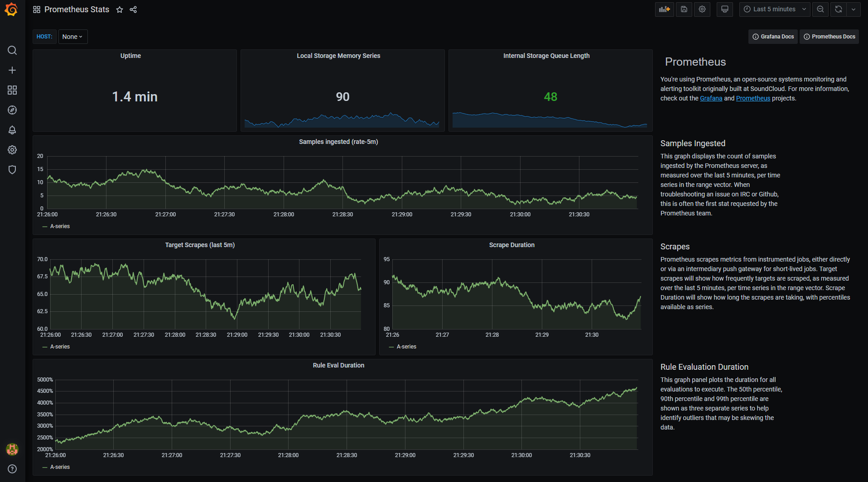Open Rule Eval Duration panel title menu
This screenshot has height=482, width=868.
click(338, 365)
